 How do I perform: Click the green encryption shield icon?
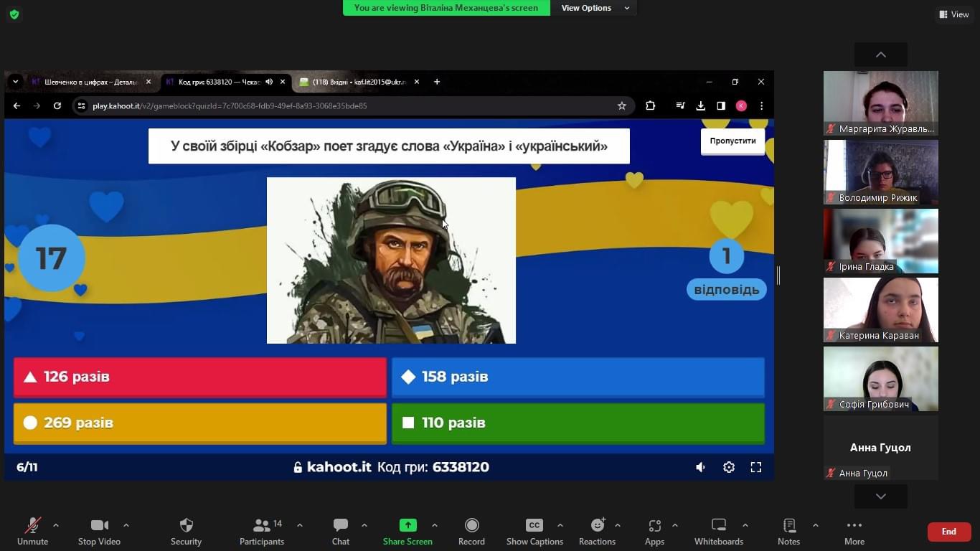pos(14,14)
